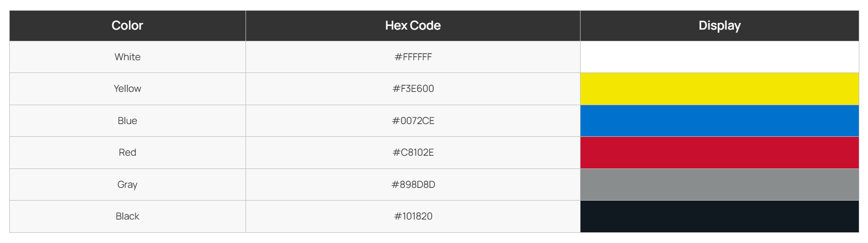
Task: Click the gray color display swatch
Action: tap(719, 185)
